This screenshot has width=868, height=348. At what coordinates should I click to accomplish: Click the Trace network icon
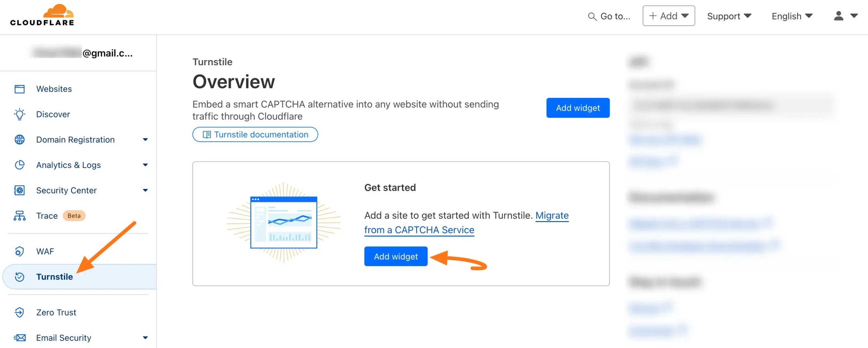20,216
